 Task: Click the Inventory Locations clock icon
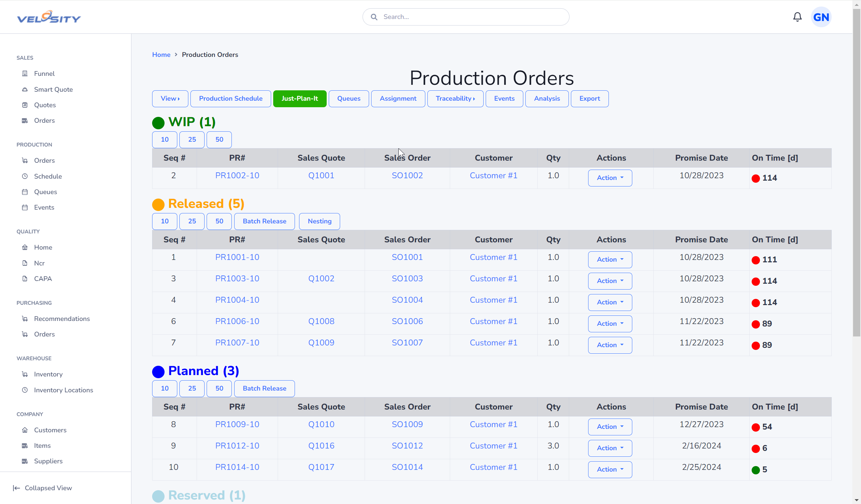point(25,390)
